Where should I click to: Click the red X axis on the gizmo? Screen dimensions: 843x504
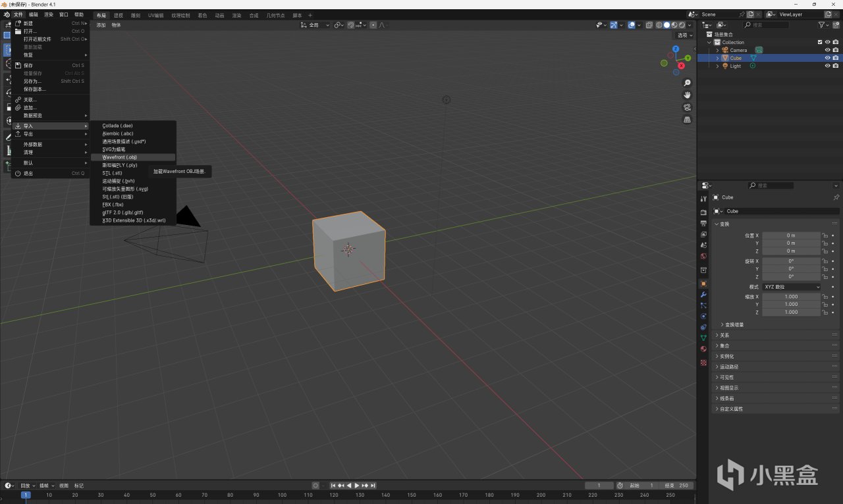680,66
